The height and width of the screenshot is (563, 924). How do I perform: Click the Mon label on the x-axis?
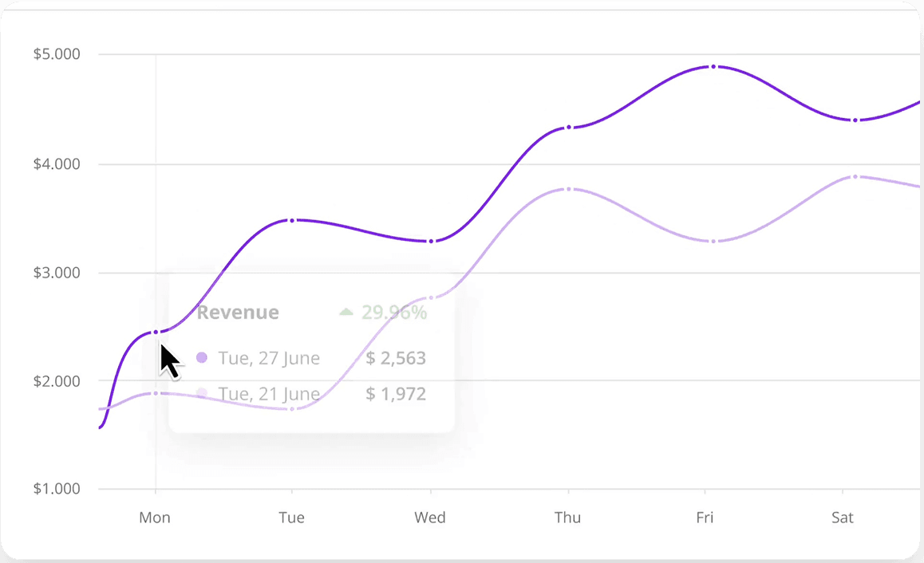point(155,518)
